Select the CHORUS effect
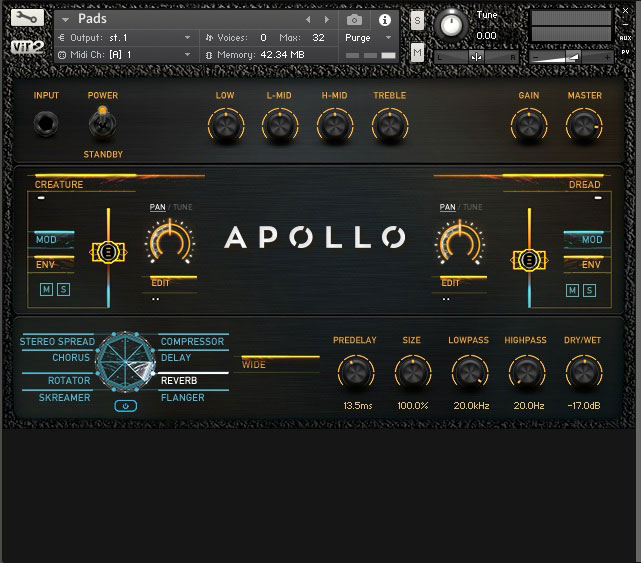This screenshot has width=641, height=563. click(71, 357)
